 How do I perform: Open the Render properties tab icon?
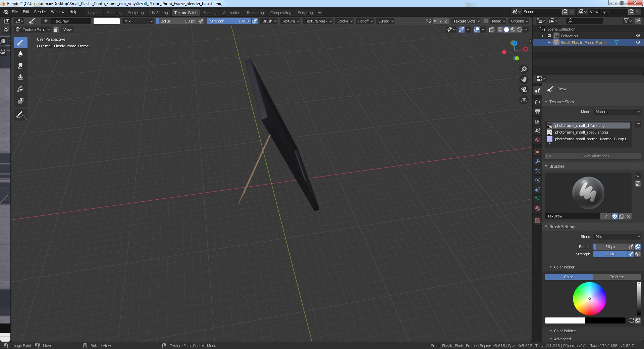[538, 102]
